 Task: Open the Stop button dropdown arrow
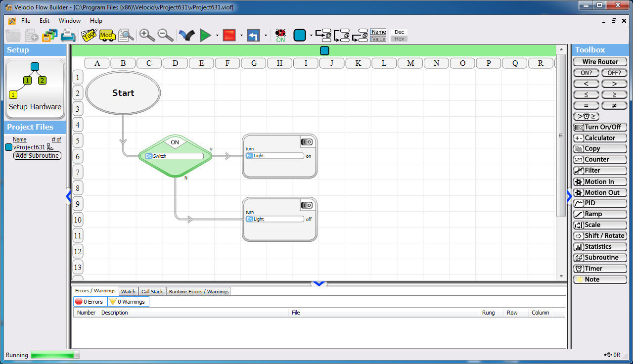[x=241, y=35]
